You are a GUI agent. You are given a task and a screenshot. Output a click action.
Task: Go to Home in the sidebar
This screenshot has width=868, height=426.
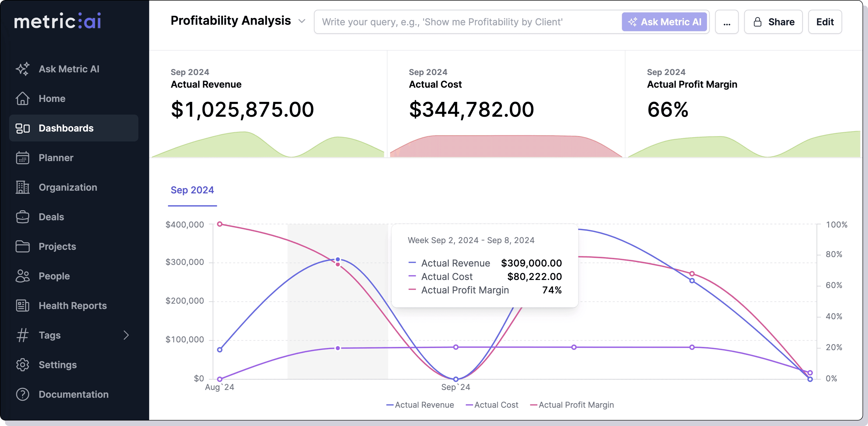click(x=52, y=99)
